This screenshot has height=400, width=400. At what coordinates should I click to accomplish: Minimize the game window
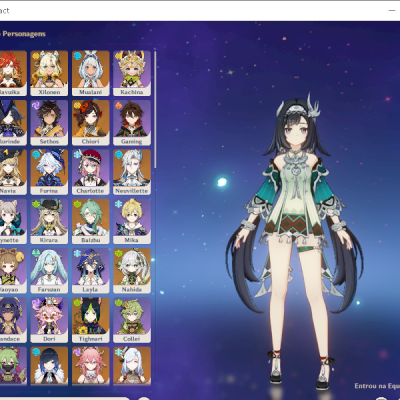pos(392,11)
